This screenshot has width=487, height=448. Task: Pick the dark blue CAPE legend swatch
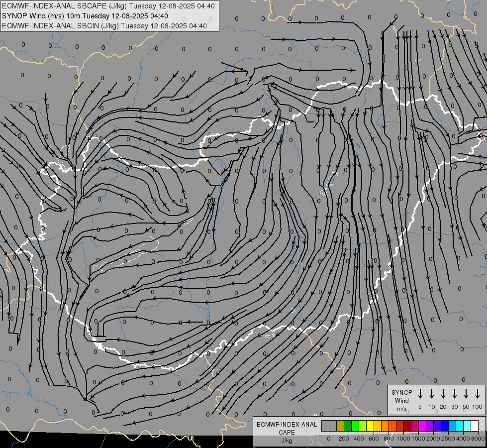pos(444,426)
